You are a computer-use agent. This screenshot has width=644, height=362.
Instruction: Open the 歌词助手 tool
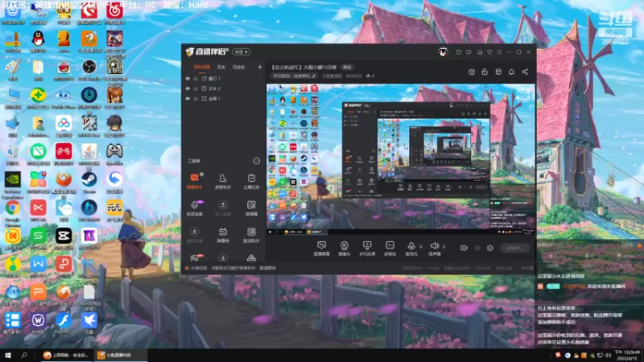251,235
